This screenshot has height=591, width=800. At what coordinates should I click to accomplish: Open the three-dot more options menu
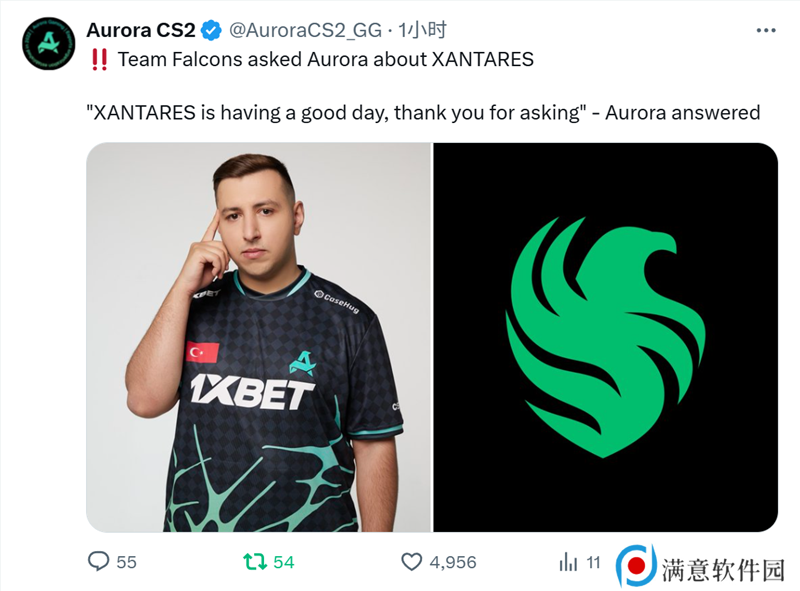[766, 31]
